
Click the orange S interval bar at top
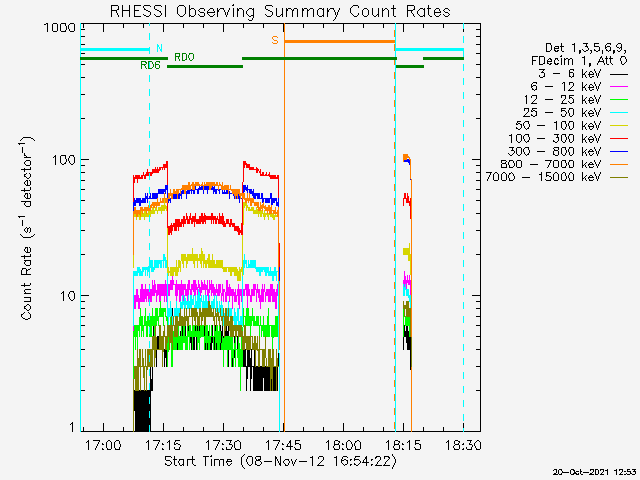pyautogui.click(x=340, y=42)
